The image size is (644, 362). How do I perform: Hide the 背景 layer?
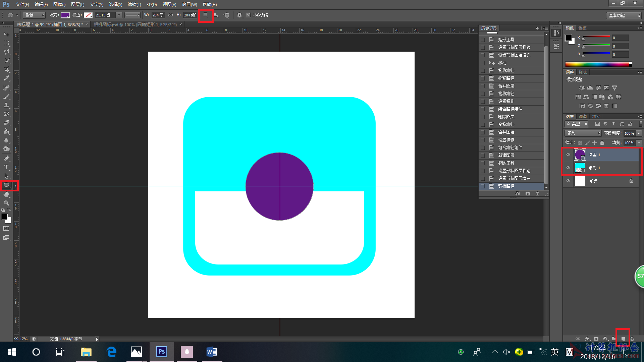(x=568, y=181)
